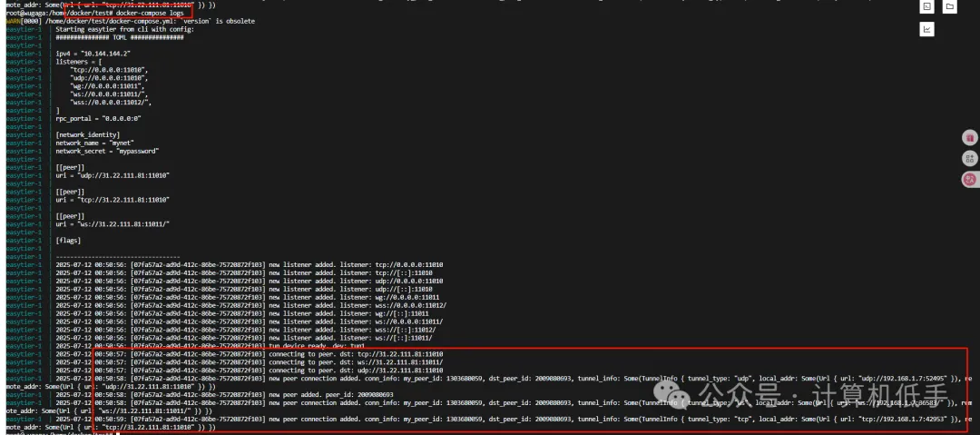
Task: Select 'connecting to peer. dst: ws://31.22.111.81:11011/' line
Action: click(x=250, y=363)
